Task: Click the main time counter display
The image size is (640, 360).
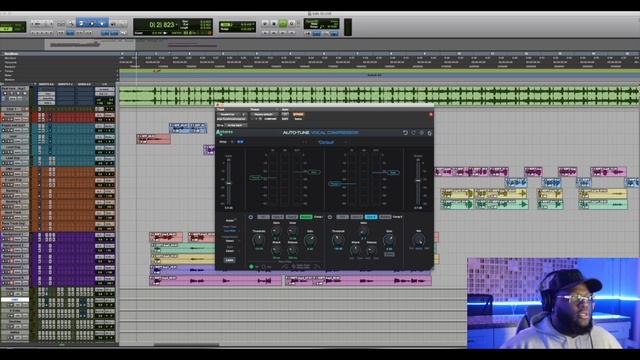Action: 162,24
